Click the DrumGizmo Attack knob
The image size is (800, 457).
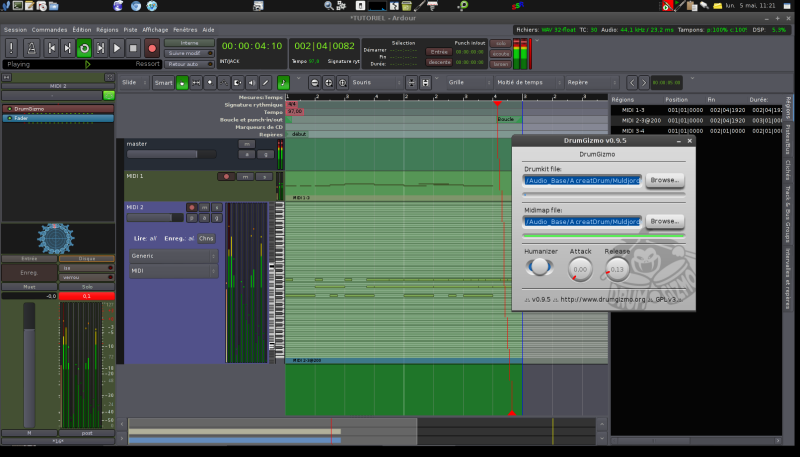pyautogui.click(x=580, y=268)
